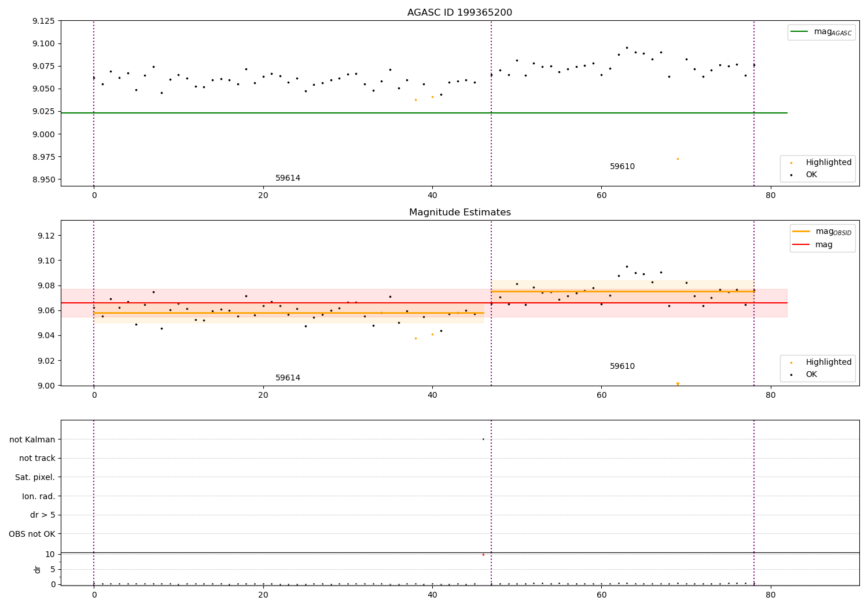Click the 9.02 tick label in middle plot

click(46, 361)
